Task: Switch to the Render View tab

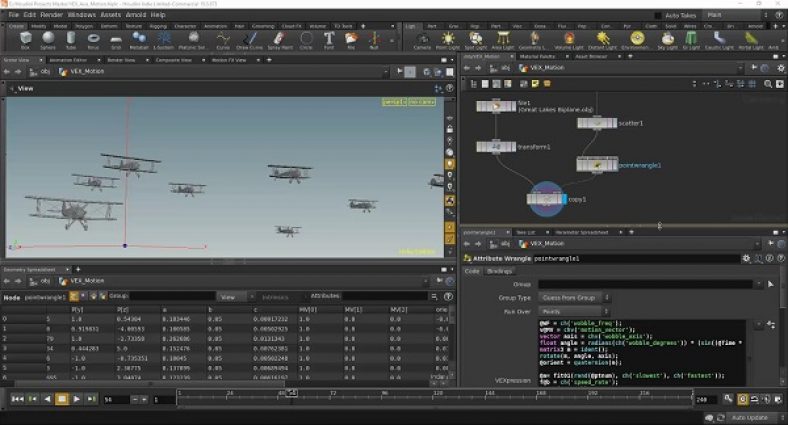Action: 121,60
